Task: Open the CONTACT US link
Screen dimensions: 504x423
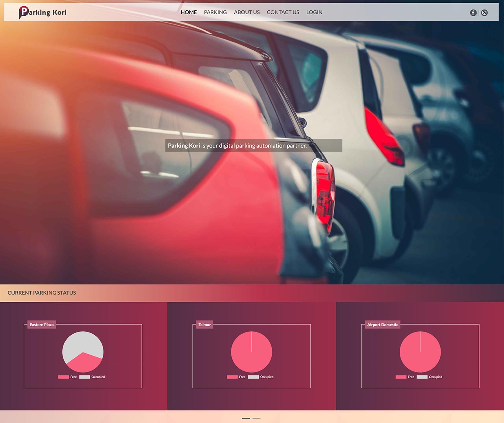Action: [x=283, y=12]
